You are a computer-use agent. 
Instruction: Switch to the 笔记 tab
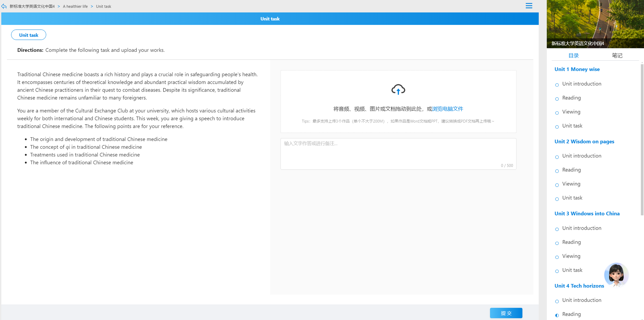(x=617, y=55)
